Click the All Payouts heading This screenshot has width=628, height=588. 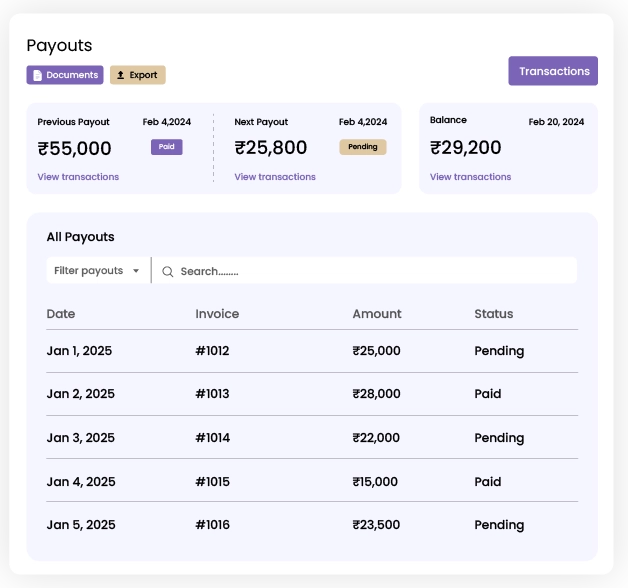pos(81,237)
